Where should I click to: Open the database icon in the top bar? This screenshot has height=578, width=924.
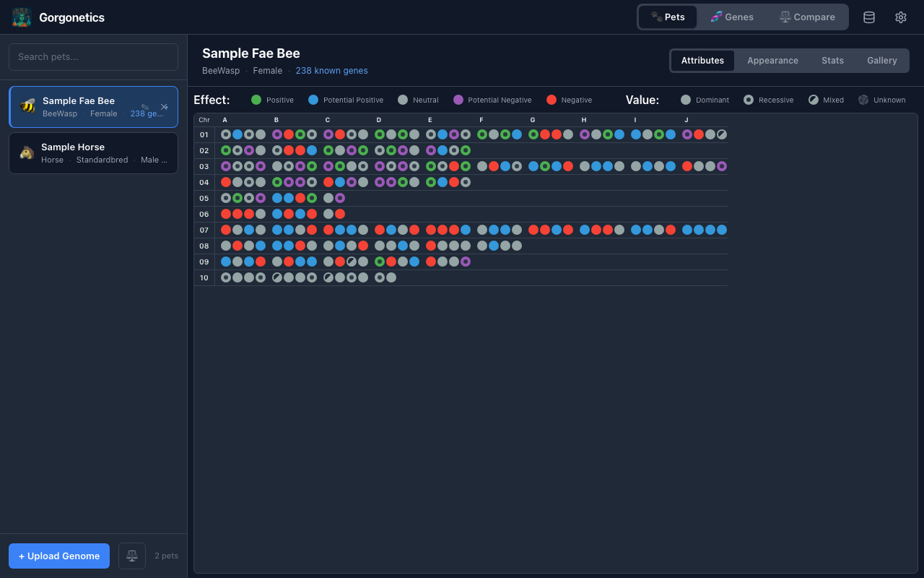tap(868, 17)
